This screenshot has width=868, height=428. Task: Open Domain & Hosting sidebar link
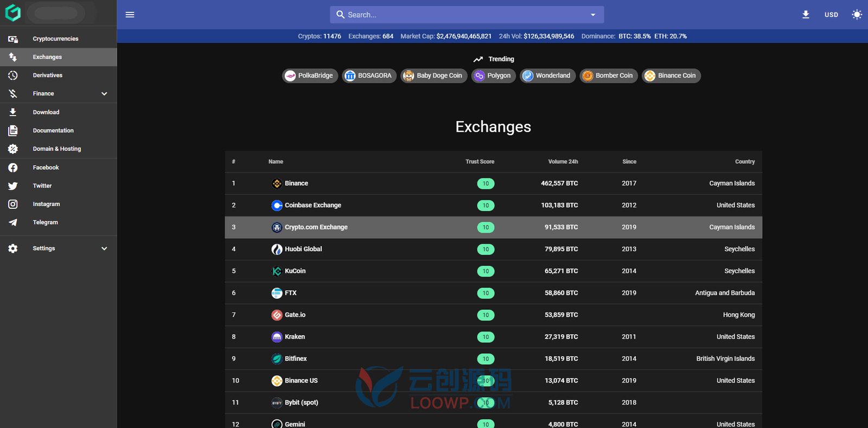pos(59,149)
